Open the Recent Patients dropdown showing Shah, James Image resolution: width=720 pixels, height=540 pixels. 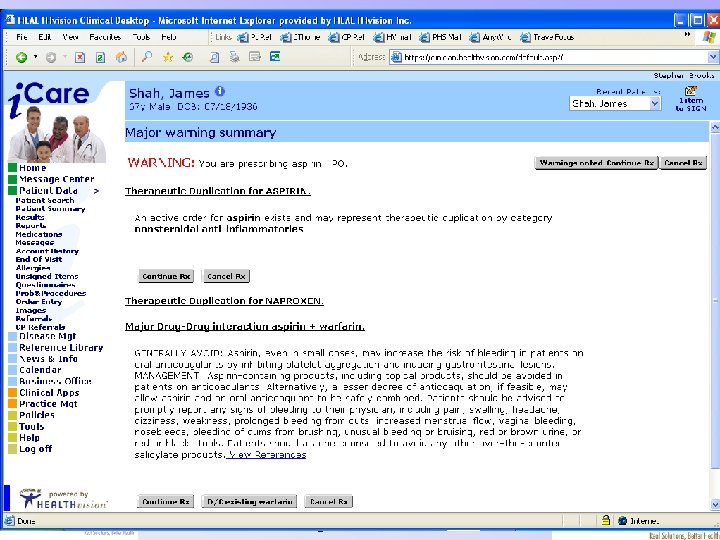point(615,104)
